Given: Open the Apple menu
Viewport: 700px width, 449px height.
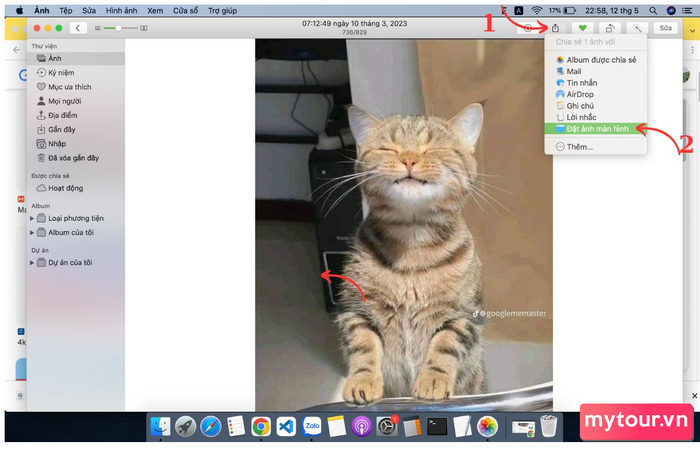Looking at the screenshot, I should [x=20, y=11].
